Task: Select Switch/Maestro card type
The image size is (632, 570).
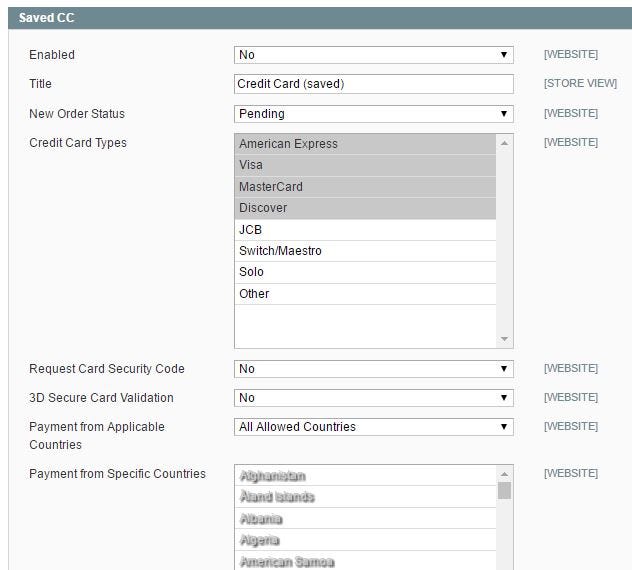Action: click(x=365, y=251)
